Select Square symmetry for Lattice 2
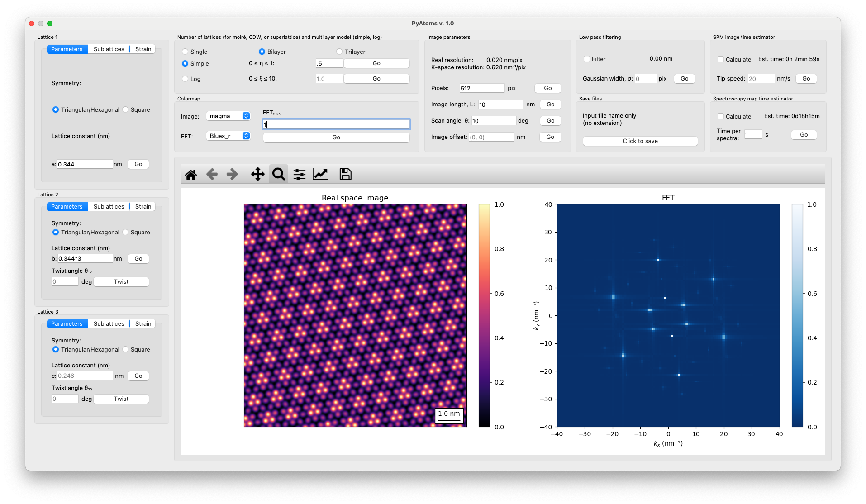Screen dimensions: 866x504 (125, 232)
